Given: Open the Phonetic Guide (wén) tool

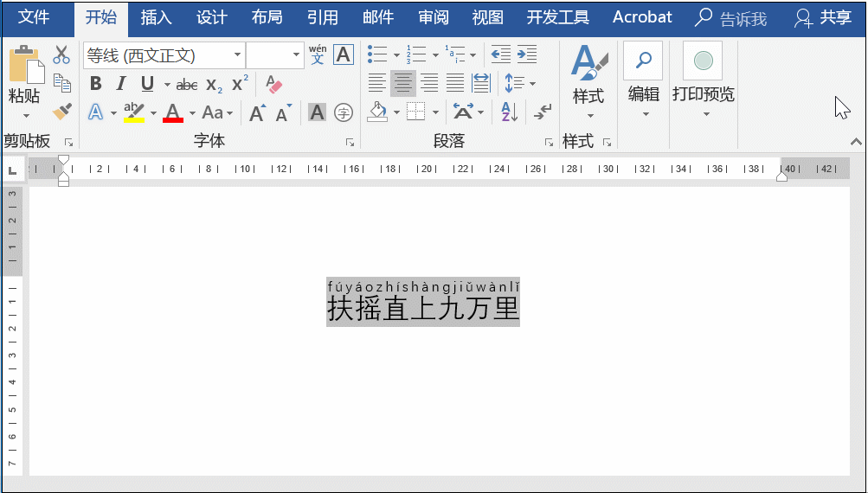Looking at the screenshot, I should click(318, 54).
